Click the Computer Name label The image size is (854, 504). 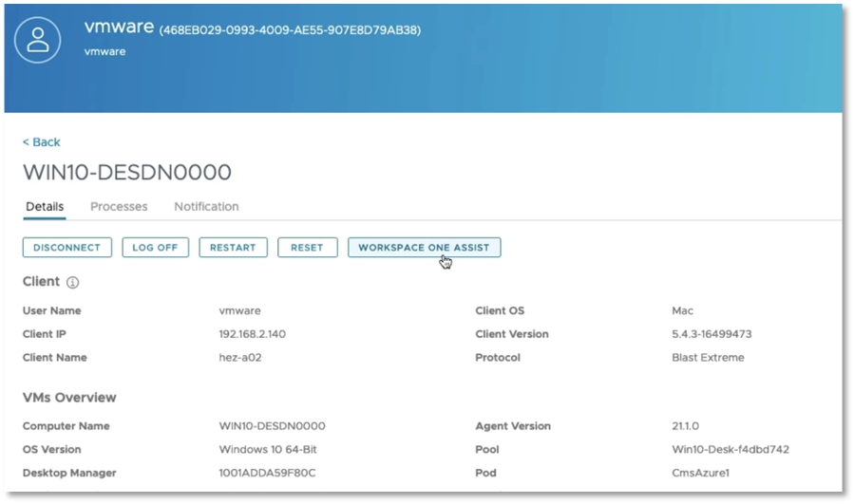click(66, 426)
